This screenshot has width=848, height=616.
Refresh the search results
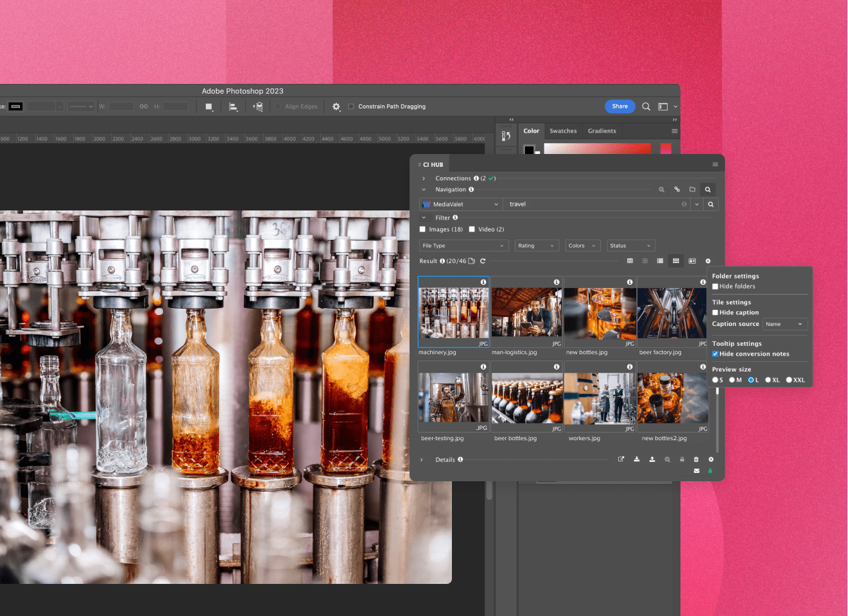483,261
